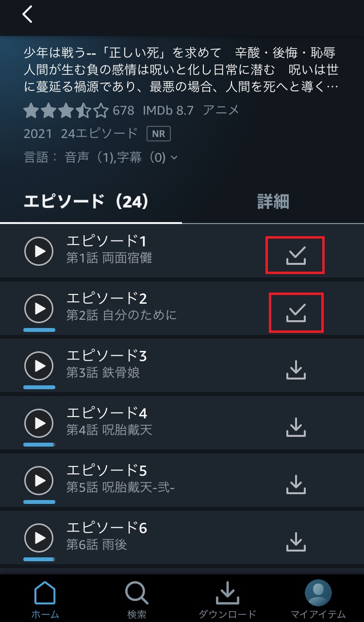Go back using the top-left arrow
The image size is (364, 622).
click(27, 14)
